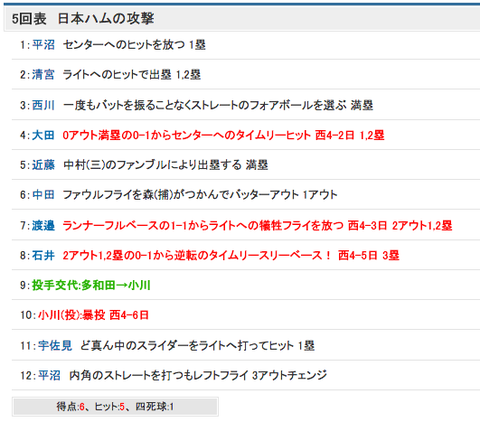Select text ど真ん中のスライダーをライトへ打ってヒット 1塁
Viewport: 480px width, 422px height.
pyautogui.click(x=197, y=346)
